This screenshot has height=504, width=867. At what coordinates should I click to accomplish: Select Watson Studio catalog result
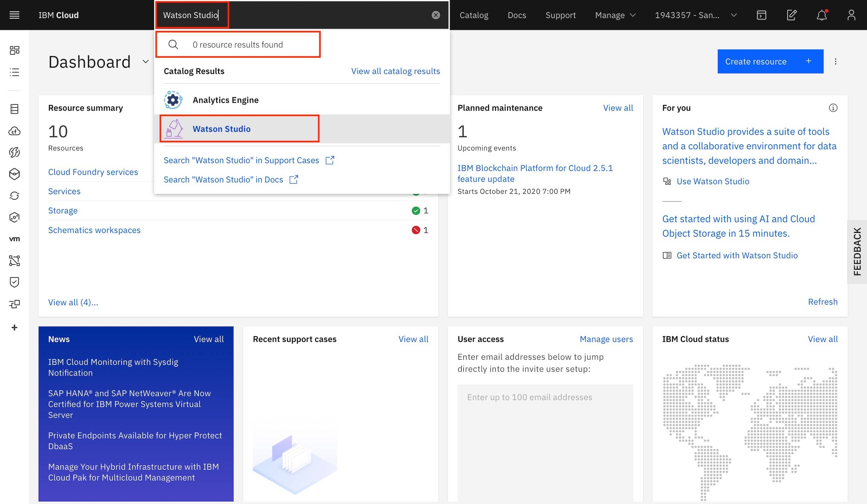pos(222,129)
